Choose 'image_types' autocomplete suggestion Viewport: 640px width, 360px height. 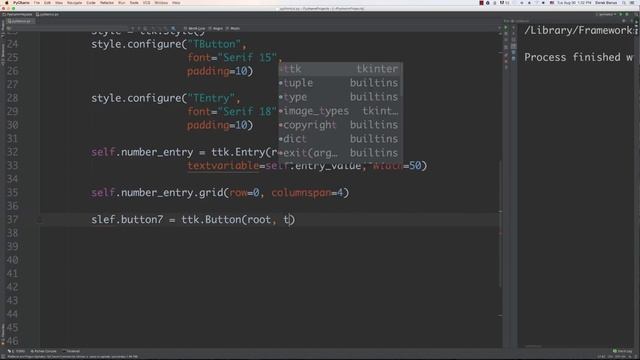(340, 111)
